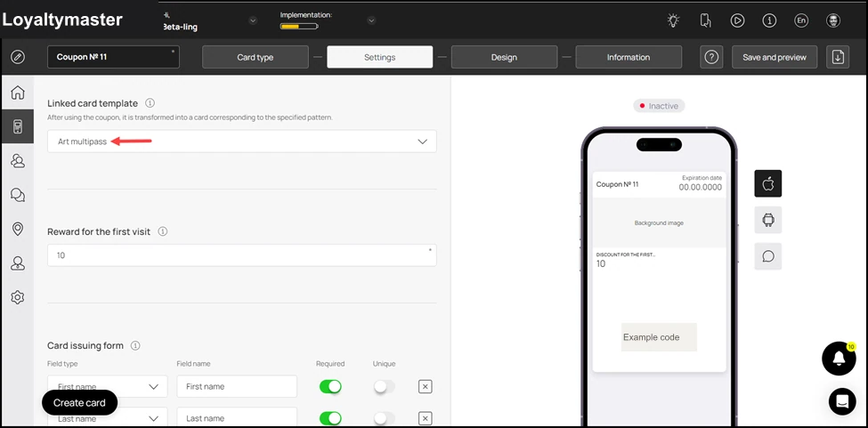Go to the Design tab
The image size is (868, 428).
(x=504, y=57)
